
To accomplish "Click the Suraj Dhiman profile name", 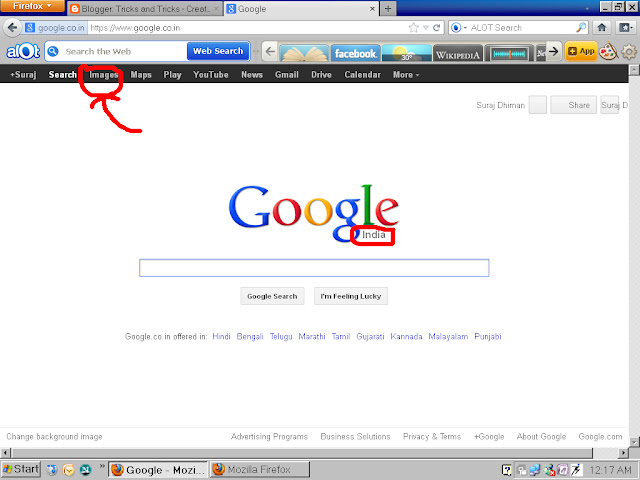I will 500,105.
